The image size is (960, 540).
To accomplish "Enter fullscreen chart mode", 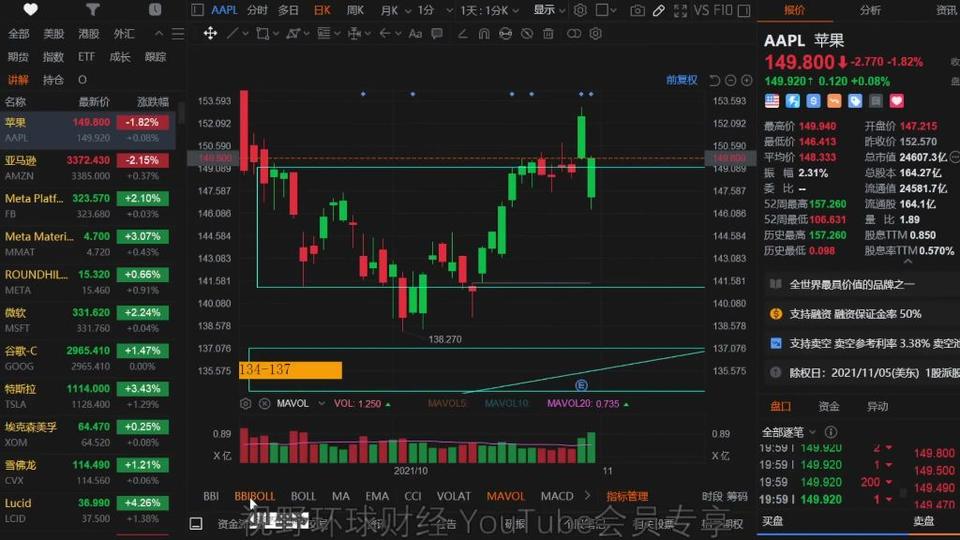I will pyautogui.click(x=680, y=10).
